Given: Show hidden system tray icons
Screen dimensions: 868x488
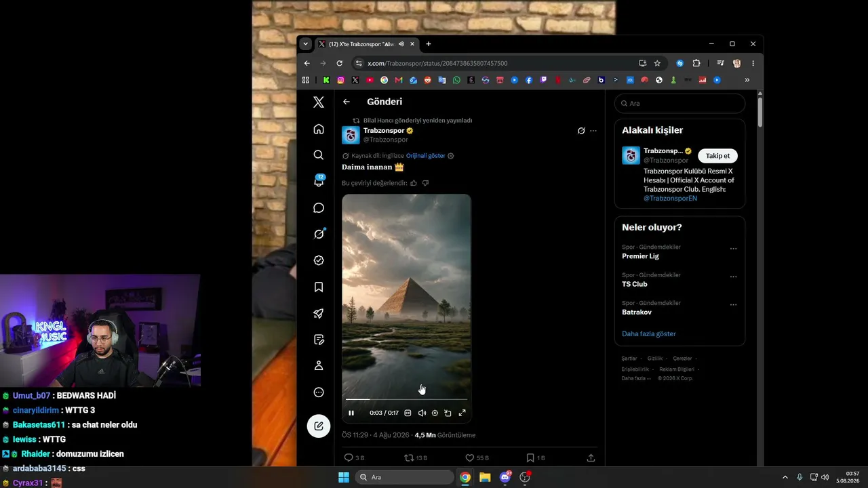Looking at the screenshot, I should 785,477.
